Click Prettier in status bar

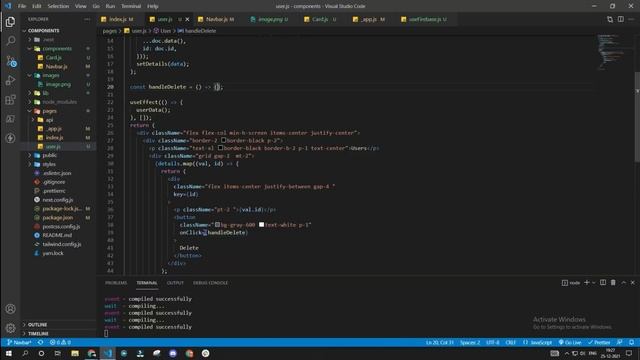tap(599, 342)
